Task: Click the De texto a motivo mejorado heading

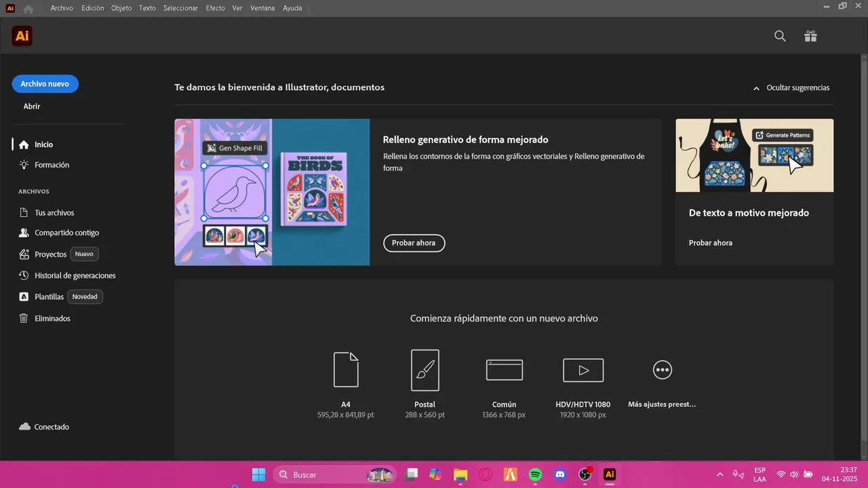Action: pyautogui.click(x=749, y=213)
